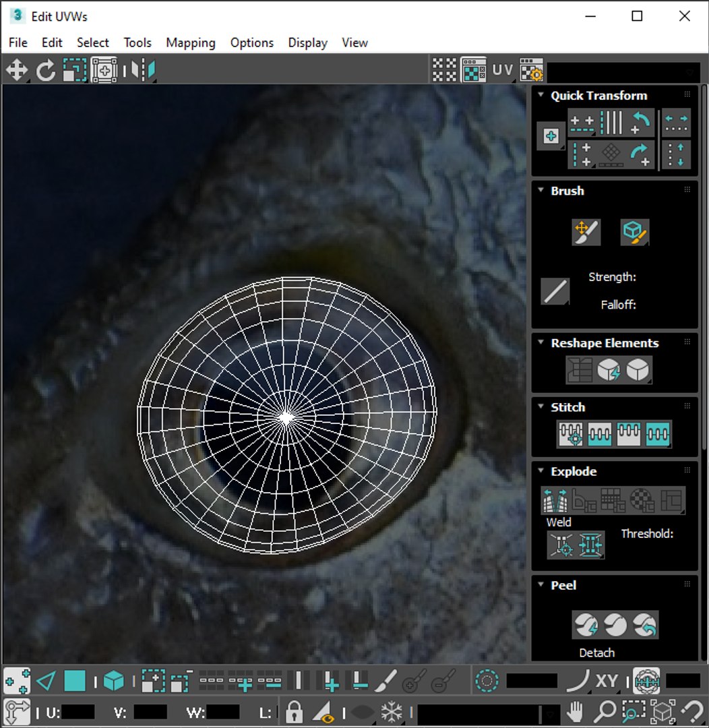Click into the V coordinate field
This screenshot has width=709, height=728.
(150, 712)
